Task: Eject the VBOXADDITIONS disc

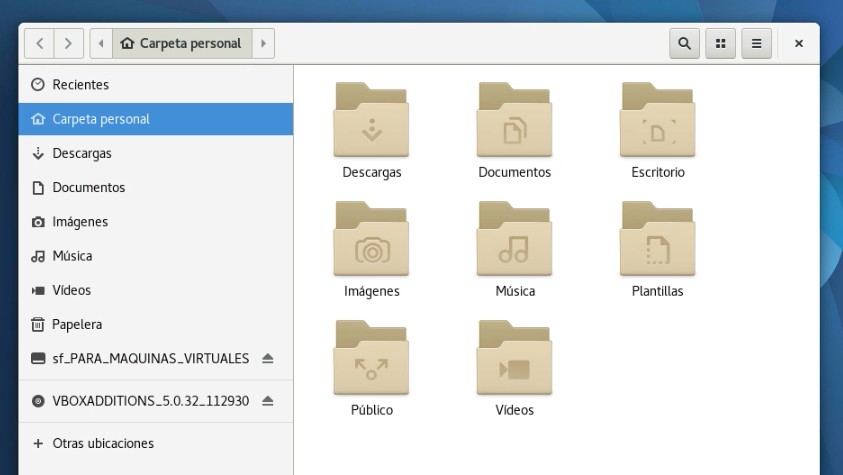Action: [267, 401]
